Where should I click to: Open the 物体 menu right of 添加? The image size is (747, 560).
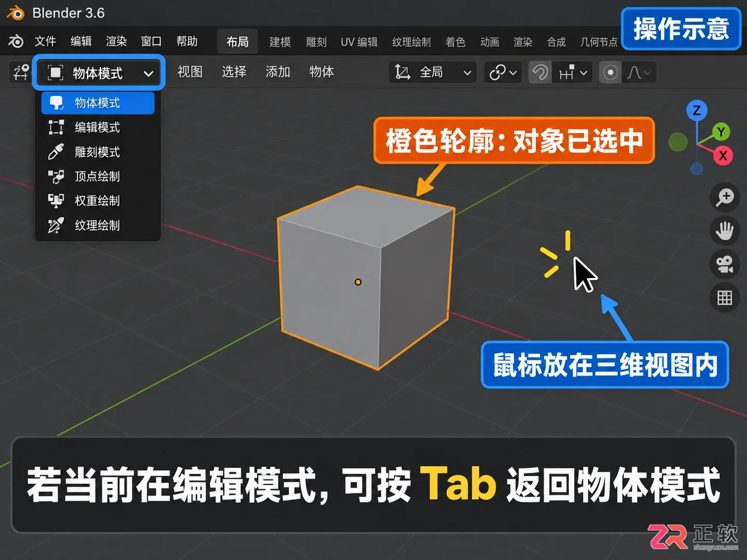[x=322, y=72]
